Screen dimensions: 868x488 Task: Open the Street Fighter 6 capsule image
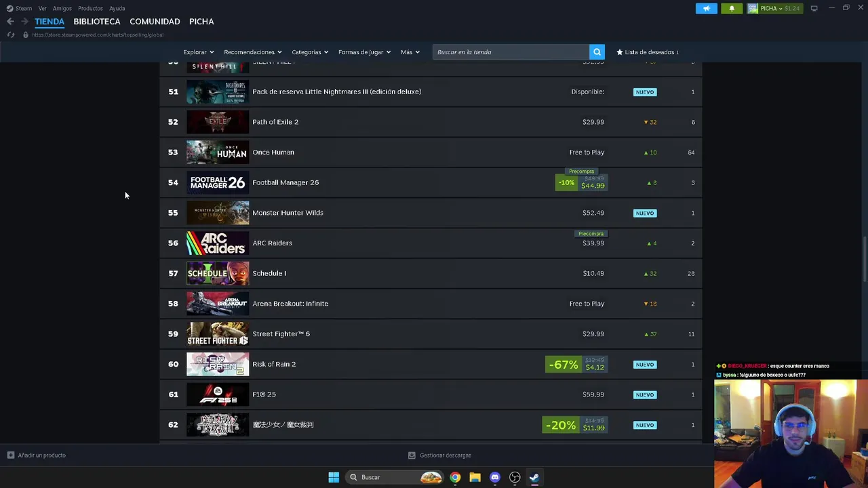coord(218,334)
